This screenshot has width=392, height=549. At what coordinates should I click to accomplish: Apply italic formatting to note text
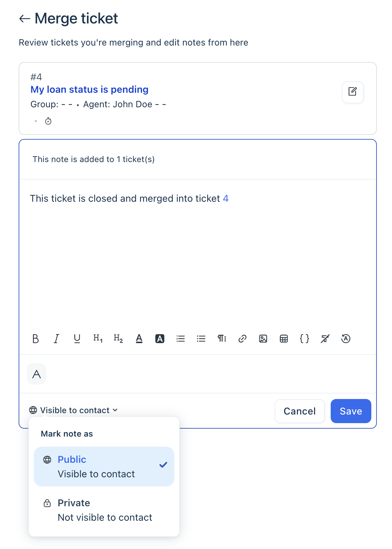coord(56,339)
